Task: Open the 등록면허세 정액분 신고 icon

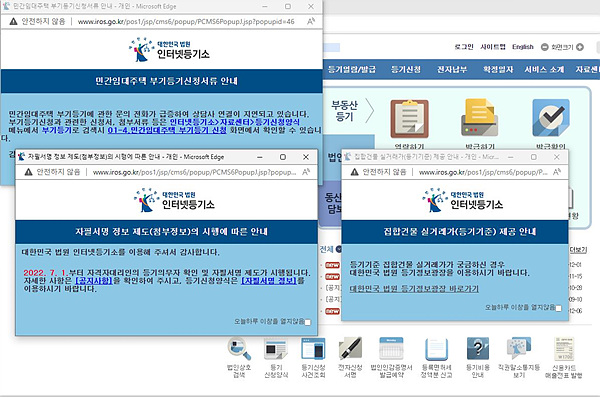Action: (x=436, y=349)
